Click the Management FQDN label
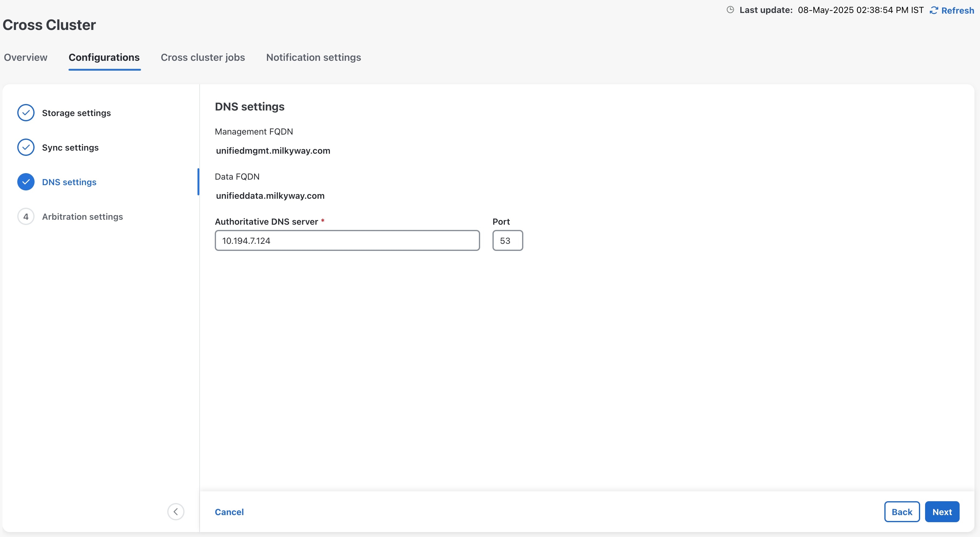 (254, 132)
